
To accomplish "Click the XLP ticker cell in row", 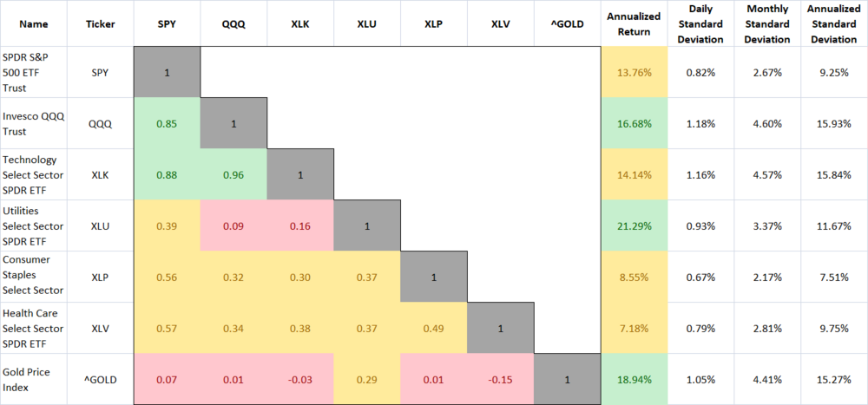I will pos(99,277).
